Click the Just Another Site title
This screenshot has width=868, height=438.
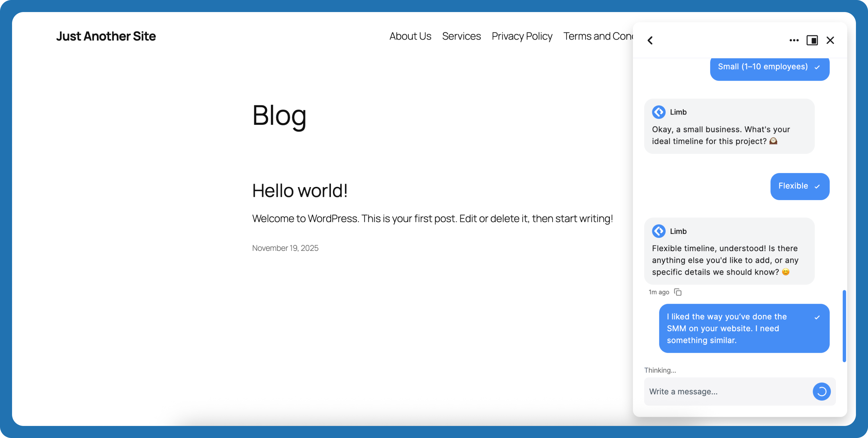pyautogui.click(x=106, y=36)
